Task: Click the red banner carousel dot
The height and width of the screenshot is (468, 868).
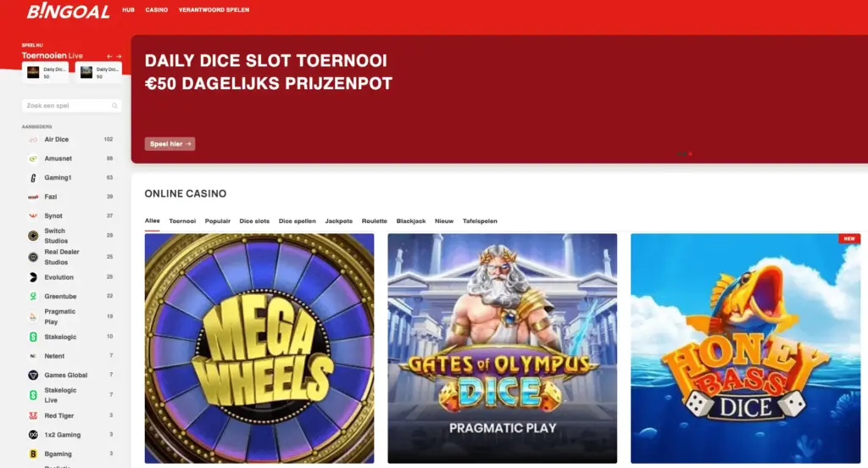Action: [x=690, y=154]
